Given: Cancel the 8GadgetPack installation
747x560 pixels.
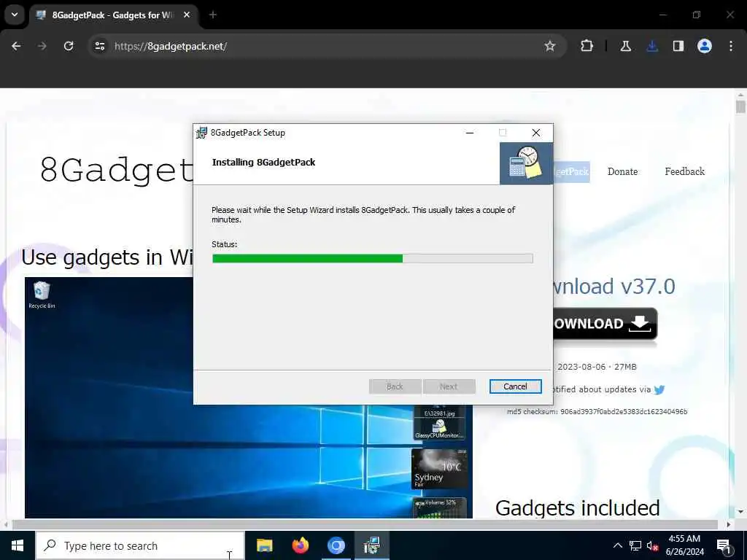Looking at the screenshot, I should coord(515,386).
